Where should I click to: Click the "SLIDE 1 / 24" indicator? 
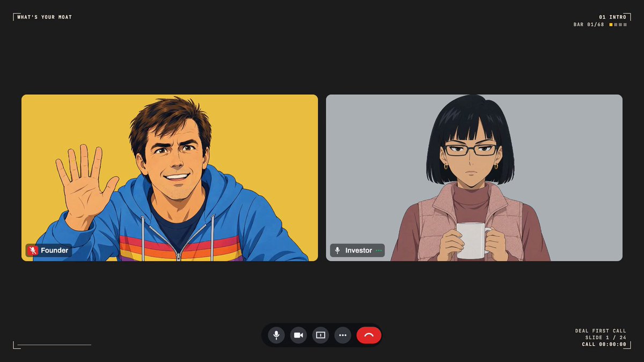tap(606, 338)
